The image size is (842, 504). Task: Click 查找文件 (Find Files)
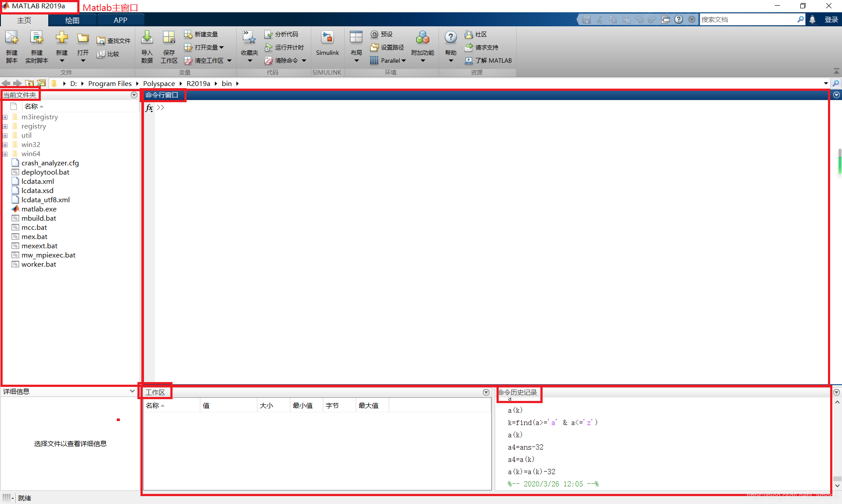point(114,41)
